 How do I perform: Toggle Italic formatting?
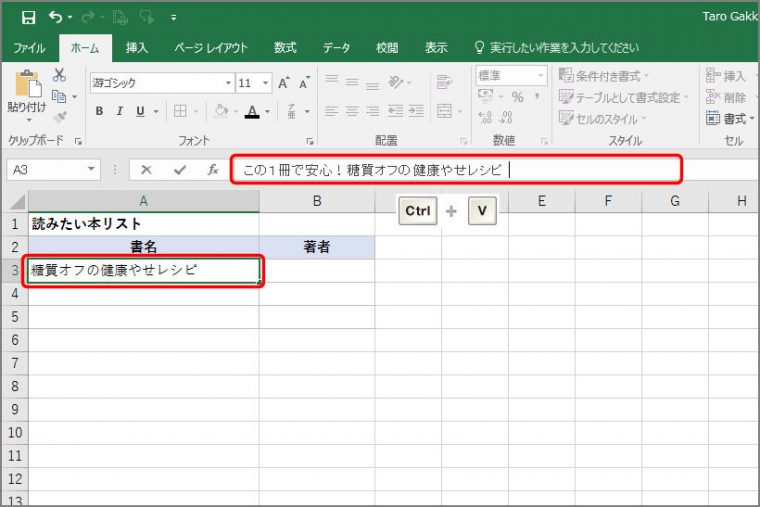119,111
